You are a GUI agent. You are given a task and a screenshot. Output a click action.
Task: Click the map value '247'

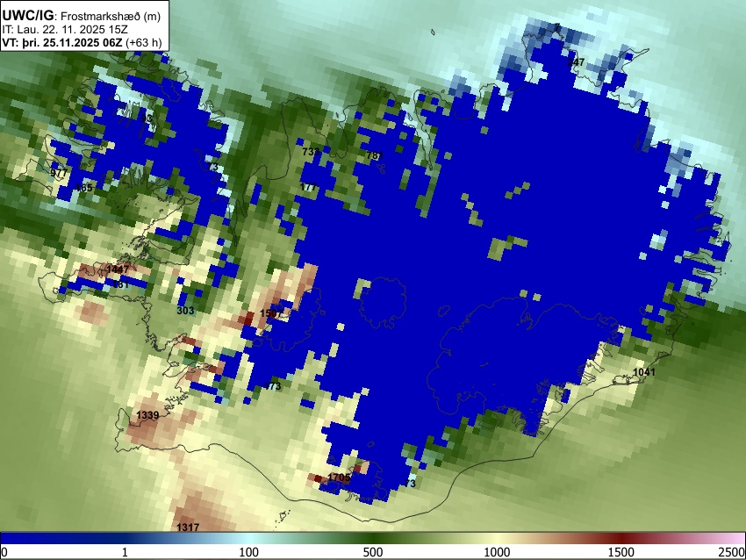click(576, 62)
